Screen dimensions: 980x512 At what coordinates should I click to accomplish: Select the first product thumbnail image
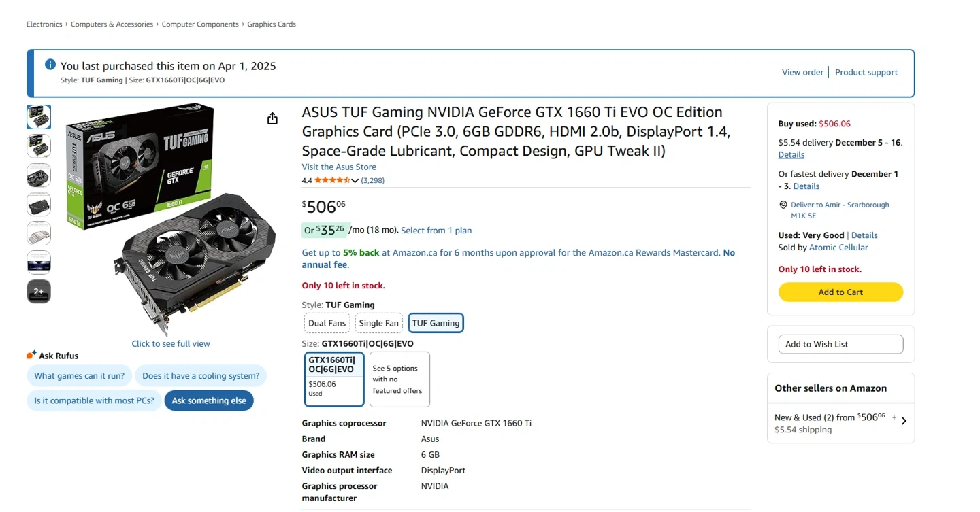[39, 117]
